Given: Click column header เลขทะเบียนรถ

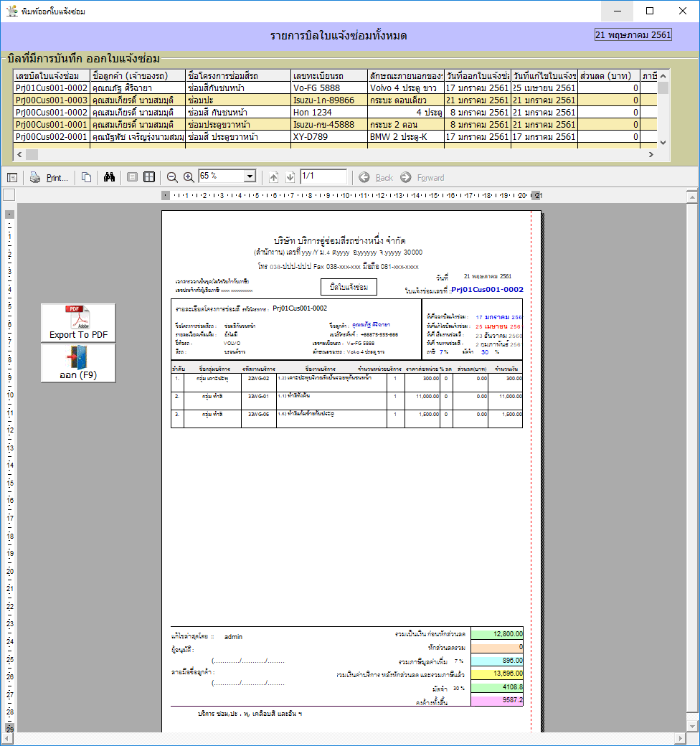Looking at the screenshot, I should (x=329, y=75).
